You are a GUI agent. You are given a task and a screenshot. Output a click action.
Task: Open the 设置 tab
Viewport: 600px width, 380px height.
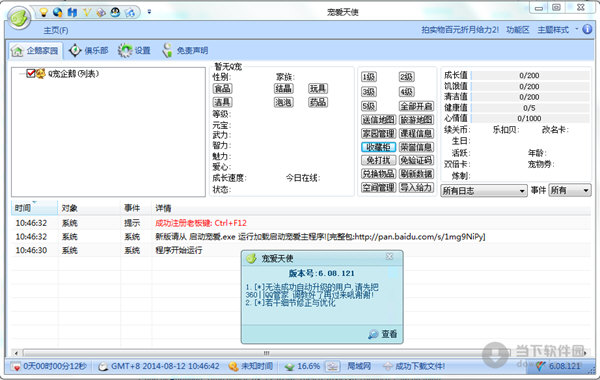[134, 51]
